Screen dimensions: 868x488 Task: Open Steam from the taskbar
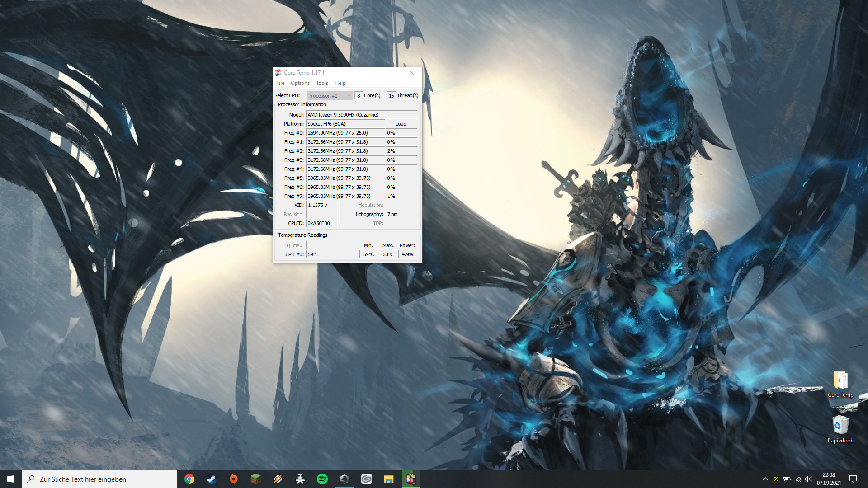click(x=211, y=479)
